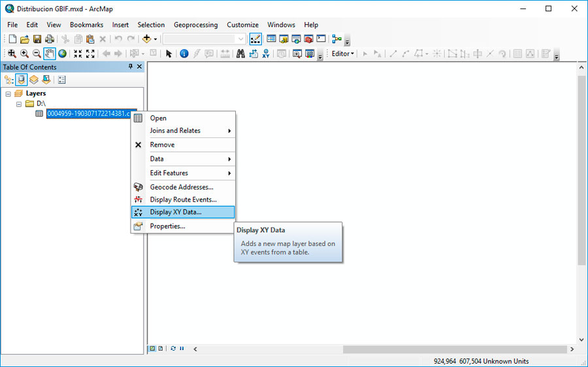Image resolution: width=588 pixels, height=367 pixels.
Task: Zoom to Full Extent globe icon
Action: pyautogui.click(x=62, y=54)
